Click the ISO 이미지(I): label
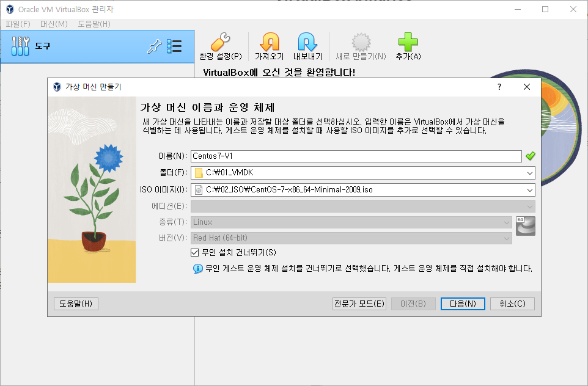 tap(163, 189)
